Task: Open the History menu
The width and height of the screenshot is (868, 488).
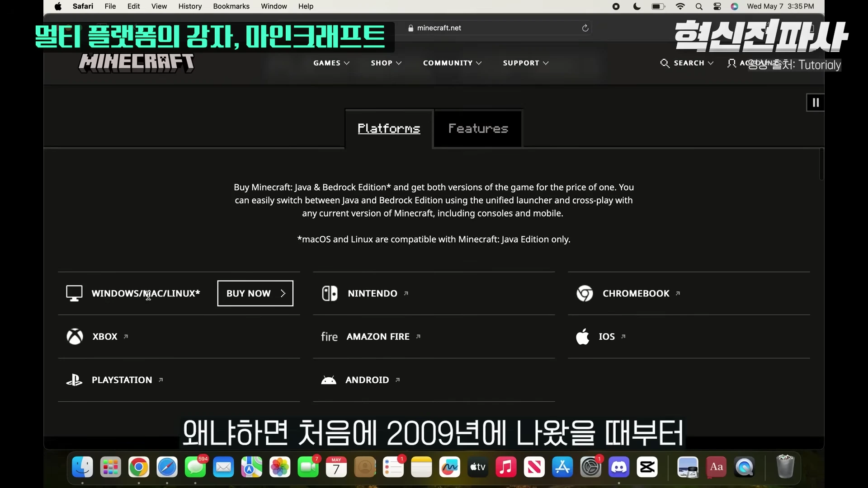Action: pos(190,6)
